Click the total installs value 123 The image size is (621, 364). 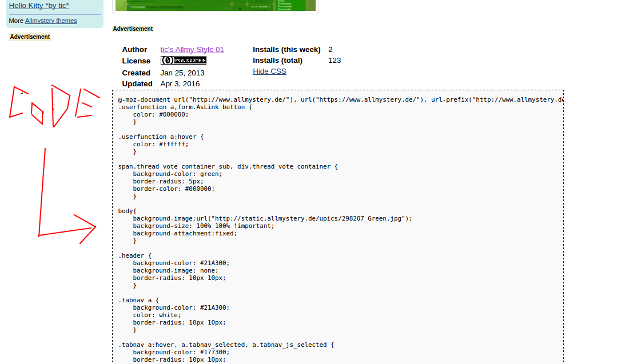click(335, 61)
